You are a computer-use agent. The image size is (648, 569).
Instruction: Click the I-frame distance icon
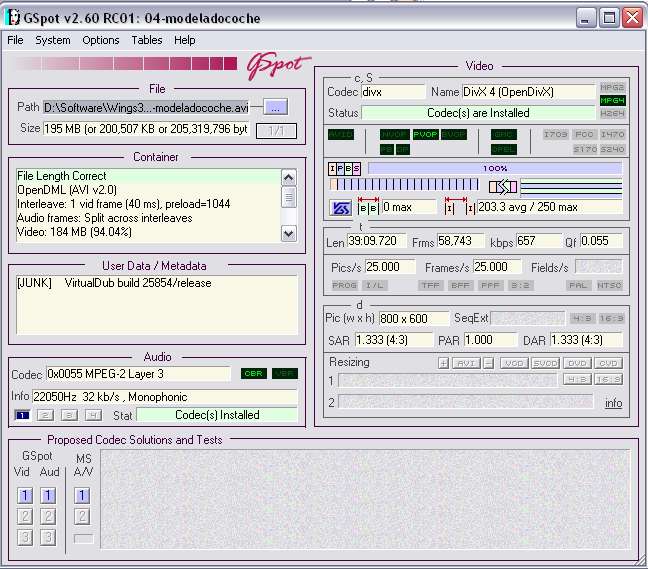(459, 206)
